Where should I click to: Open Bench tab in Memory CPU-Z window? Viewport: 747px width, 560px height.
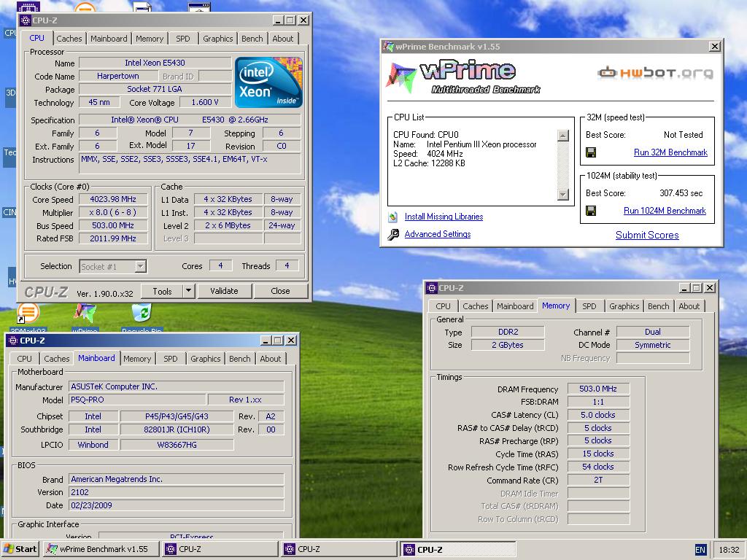point(659,306)
